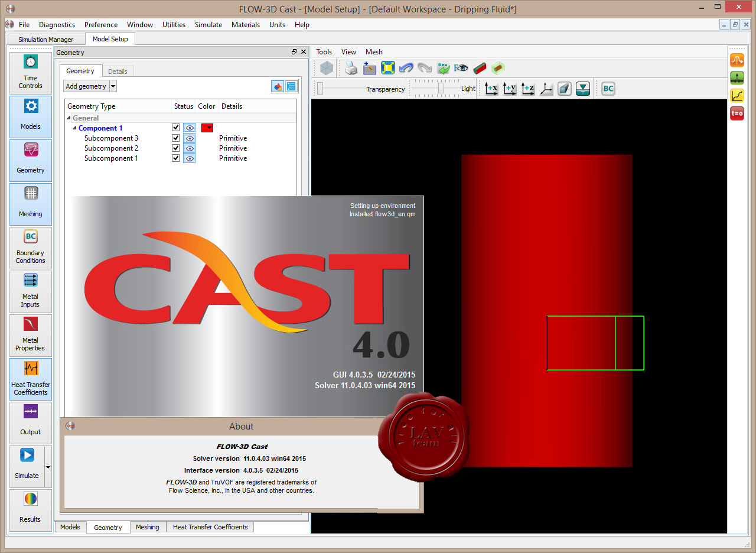
Task: Click the Add geometry button
Action: pyautogui.click(x=86, y=86)
